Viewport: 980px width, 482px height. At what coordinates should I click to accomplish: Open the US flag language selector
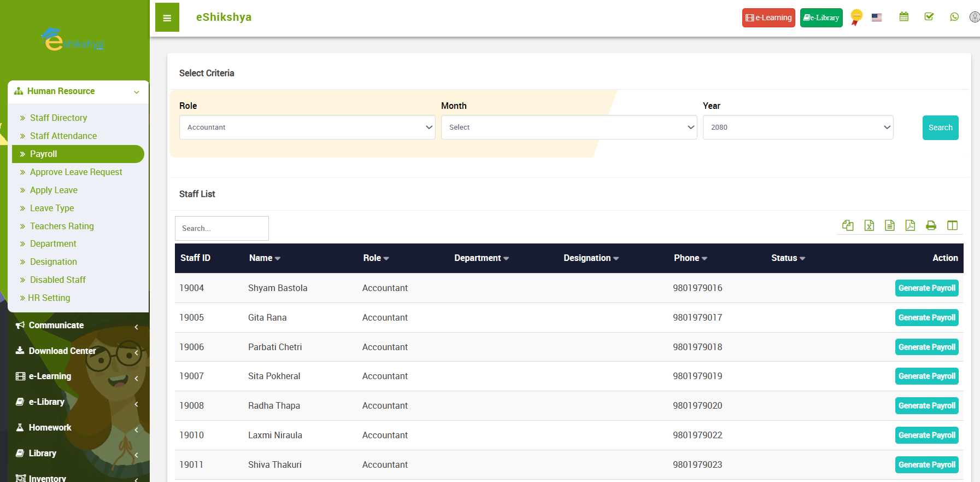pos(877,18)
